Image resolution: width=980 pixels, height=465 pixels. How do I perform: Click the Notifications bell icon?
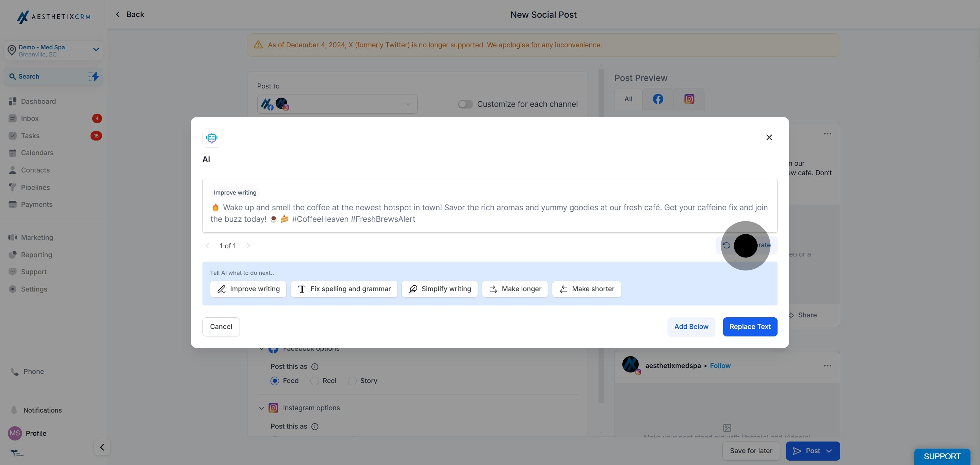point(14,410)
